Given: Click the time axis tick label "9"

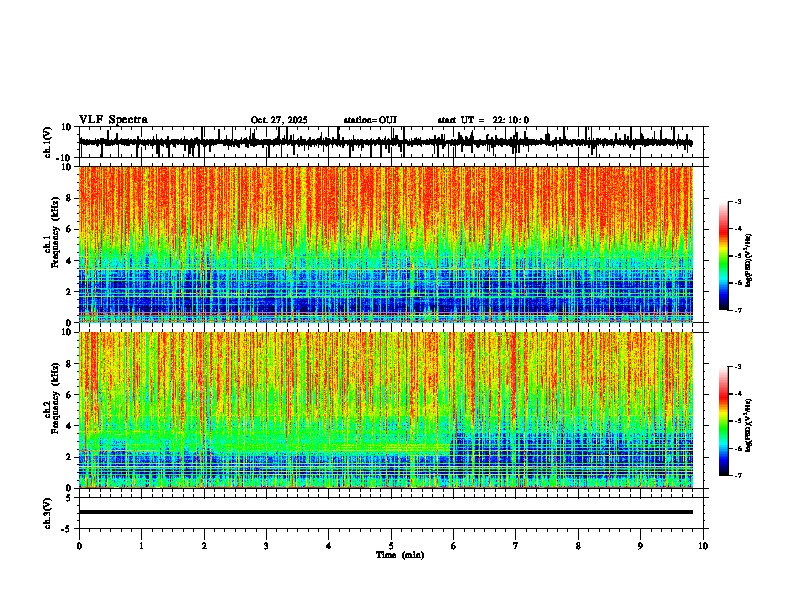Looking at the screenshot, I should tap(640, 546).
